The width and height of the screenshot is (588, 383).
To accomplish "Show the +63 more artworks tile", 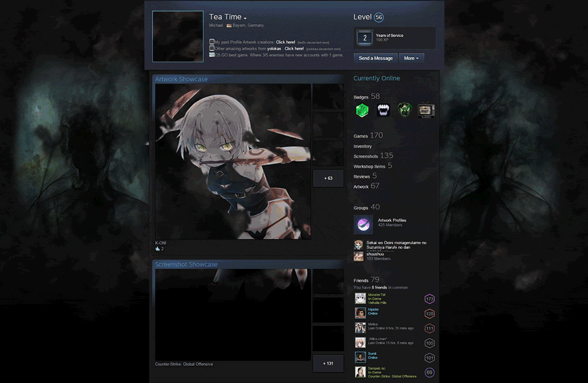I will tap(328, 178).
